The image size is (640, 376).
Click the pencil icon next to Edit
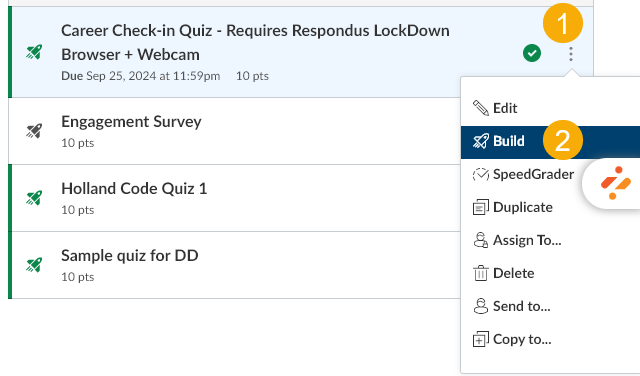click(x=480, y=108)
